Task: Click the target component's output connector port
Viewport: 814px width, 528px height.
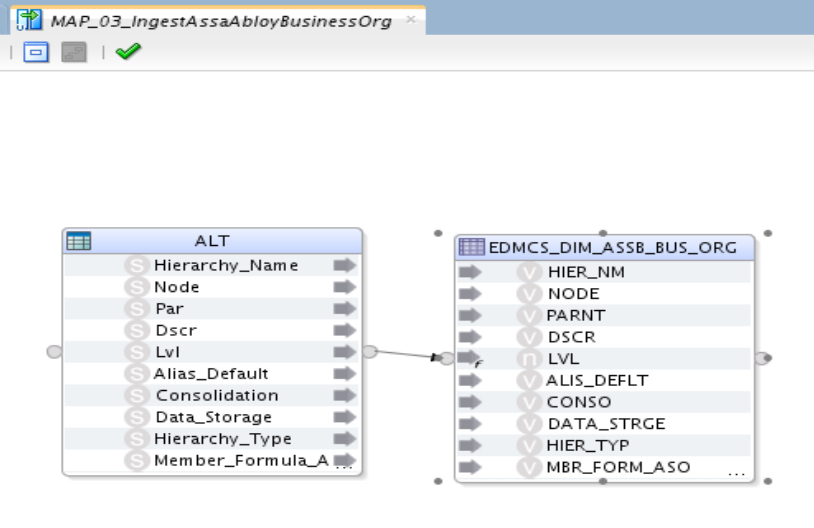Action: (762, 358)
